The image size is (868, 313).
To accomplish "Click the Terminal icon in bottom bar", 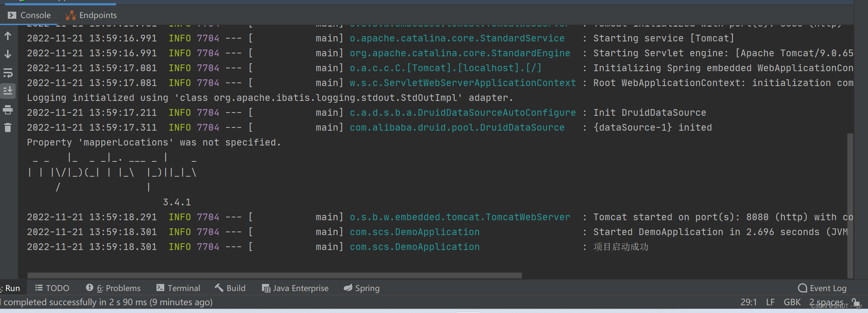I will click(160, 288).
